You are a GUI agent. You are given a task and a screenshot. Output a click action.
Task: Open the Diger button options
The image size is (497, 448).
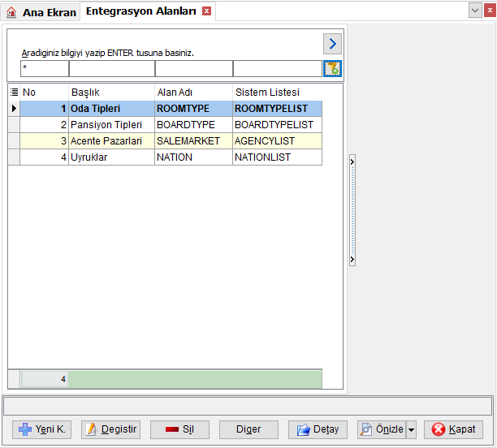[x=248, y=429]
